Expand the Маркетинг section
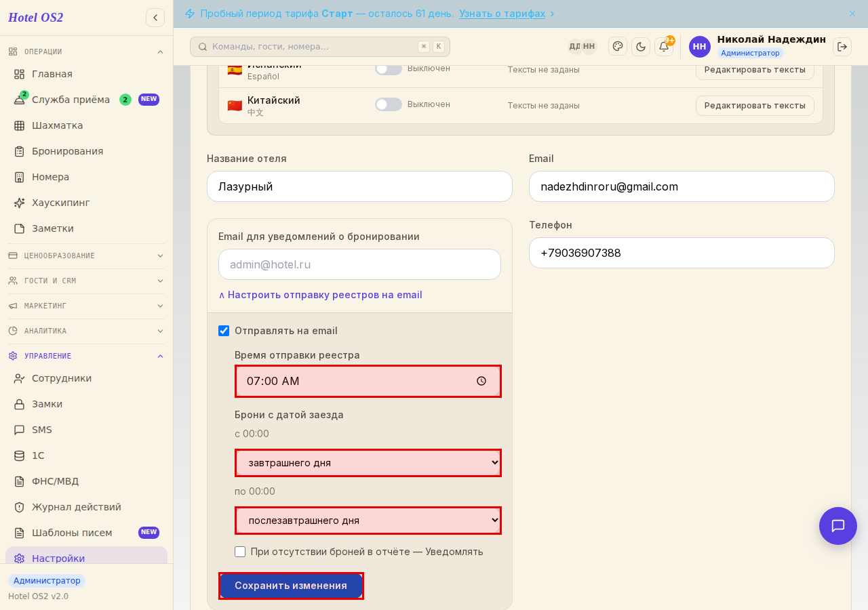This screenshot has height=610, width=868. (x=86, y=306)
